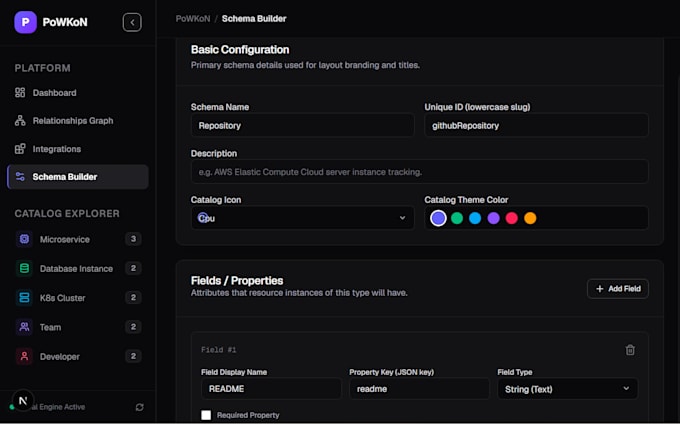Click the Description input field
The height and width of the screenshot is (424, 680).
click(x=420, y=172)
